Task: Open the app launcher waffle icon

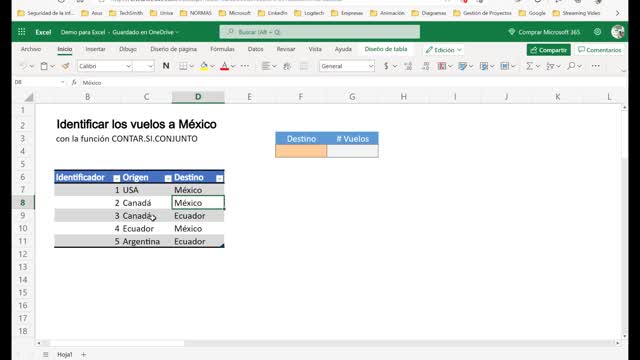Action: tap(22, 32)
